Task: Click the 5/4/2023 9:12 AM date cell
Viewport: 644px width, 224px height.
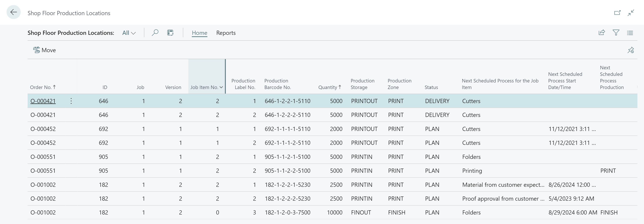Action: click(x=571, y=198)
